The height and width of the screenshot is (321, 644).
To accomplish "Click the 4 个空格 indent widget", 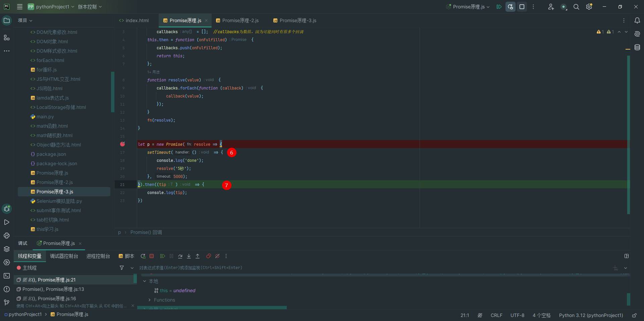I will pyautogui.click(x=542, y=315).
